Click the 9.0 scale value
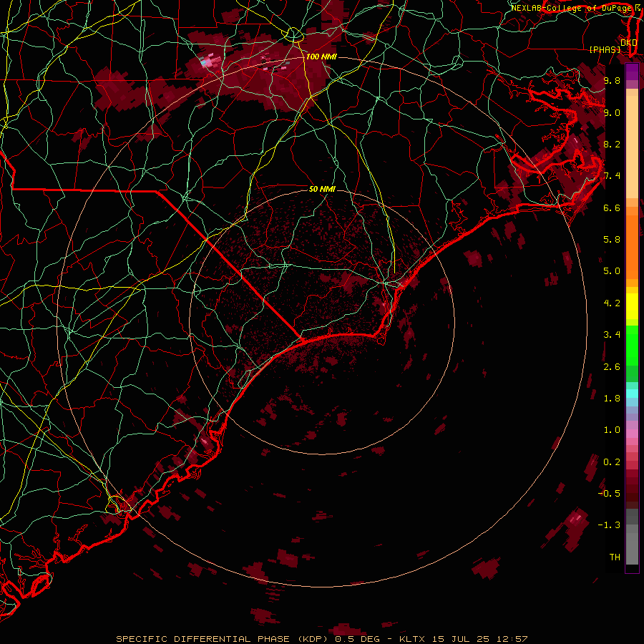 click(x=612, y=112)
